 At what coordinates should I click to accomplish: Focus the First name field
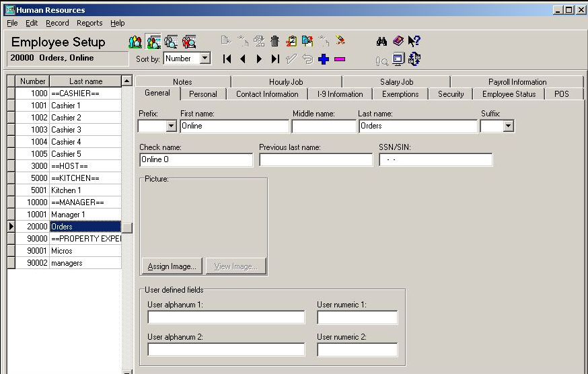coord(234,126)
